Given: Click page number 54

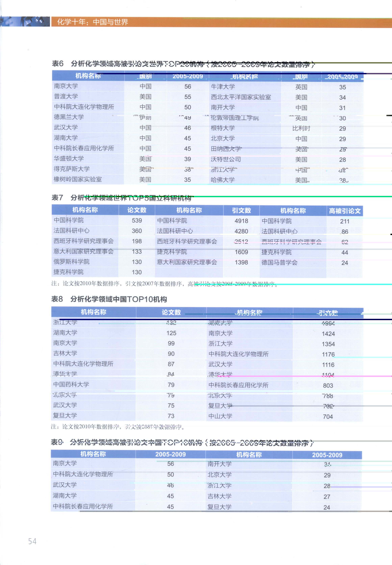Looking at the screenshot, I should click(32, 541).
